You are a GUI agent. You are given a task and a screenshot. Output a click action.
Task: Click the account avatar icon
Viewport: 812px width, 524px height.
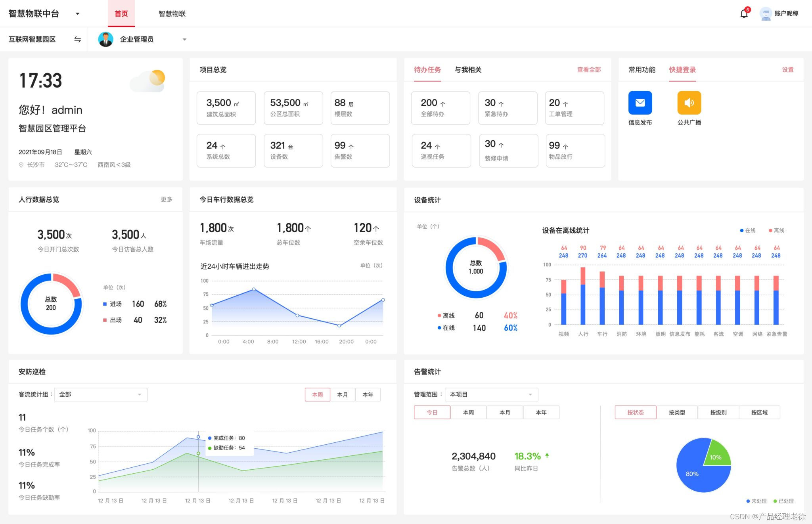click(x=766, y=14)
